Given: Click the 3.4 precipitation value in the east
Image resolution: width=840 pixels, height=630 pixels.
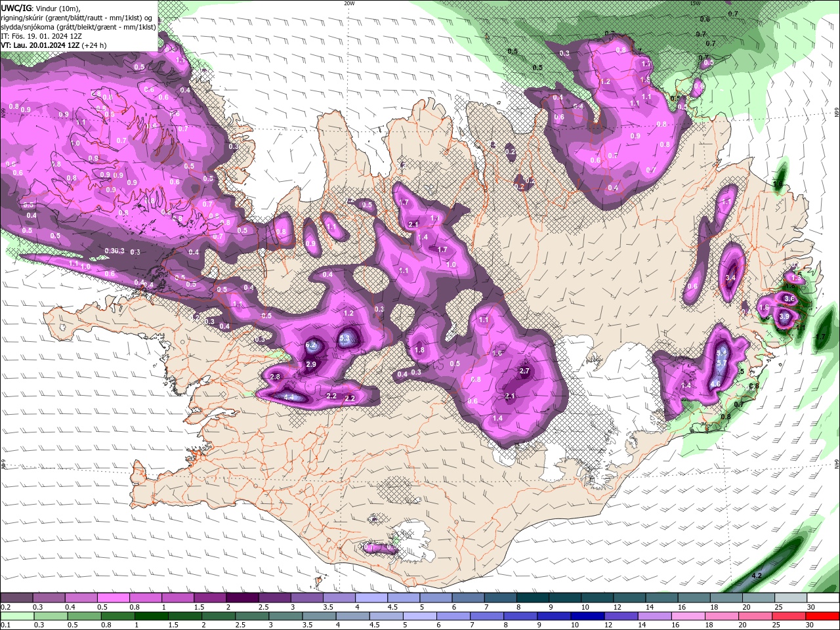Looking at the screenshot, I should coord(730,278).
